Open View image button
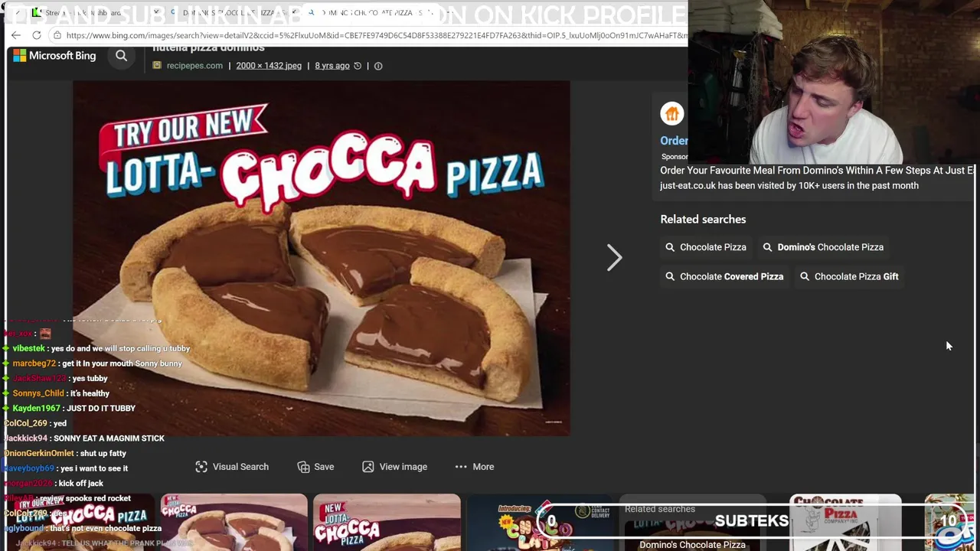 click(394, 467)
